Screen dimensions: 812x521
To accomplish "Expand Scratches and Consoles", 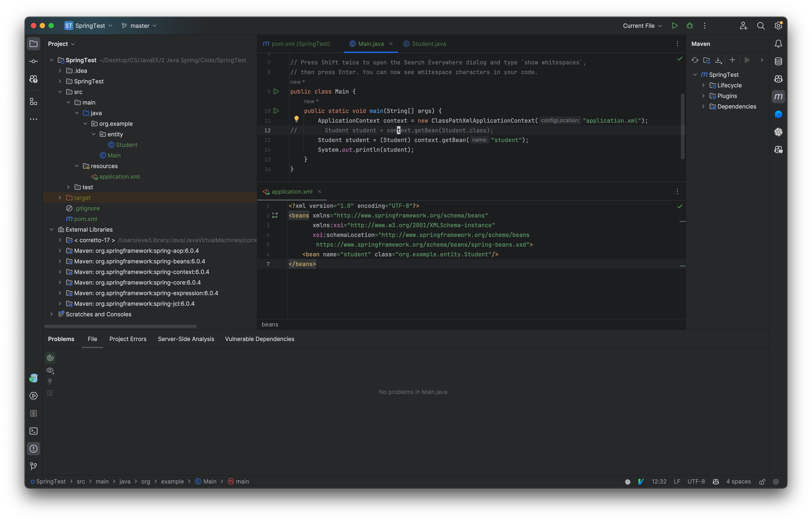I will (x=51, y=314).
